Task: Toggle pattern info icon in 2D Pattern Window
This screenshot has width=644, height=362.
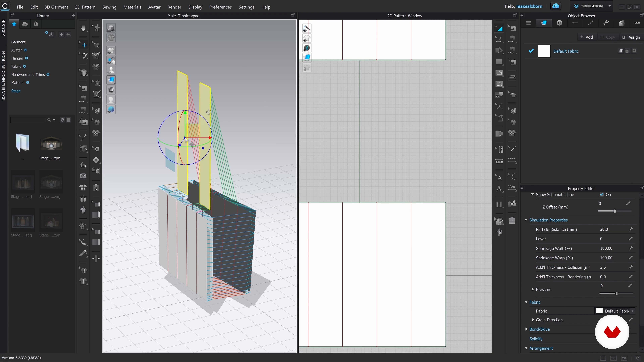Action: [x=307, y=48]
